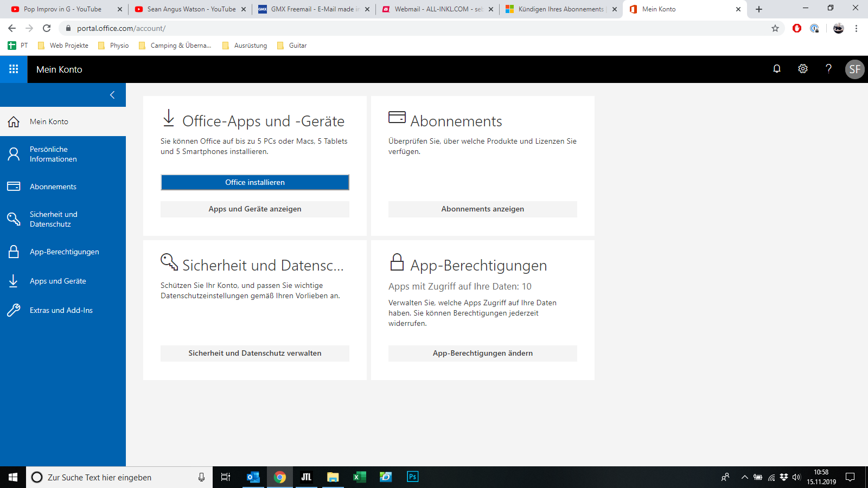Reload the page with refresh icon
868x488 pixels.
point(47,28)
